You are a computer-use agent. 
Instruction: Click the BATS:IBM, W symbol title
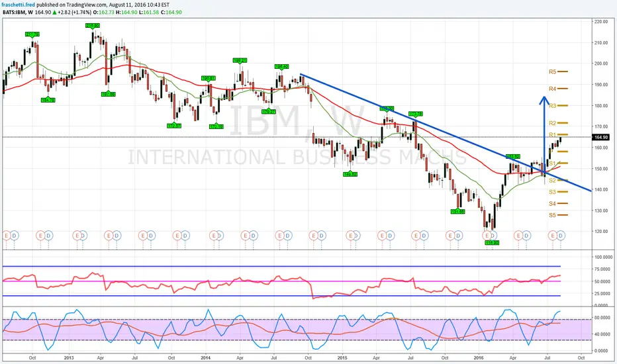pos(18,12)
